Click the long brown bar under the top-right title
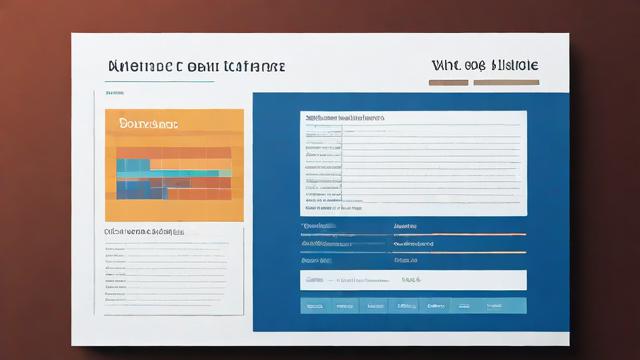640x360 pixels. [506, 82]
